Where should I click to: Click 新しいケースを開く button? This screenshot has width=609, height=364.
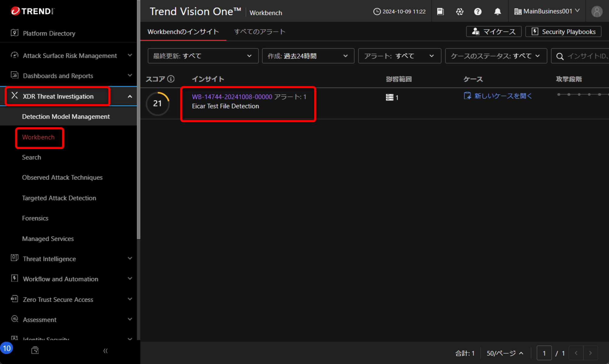498,96
